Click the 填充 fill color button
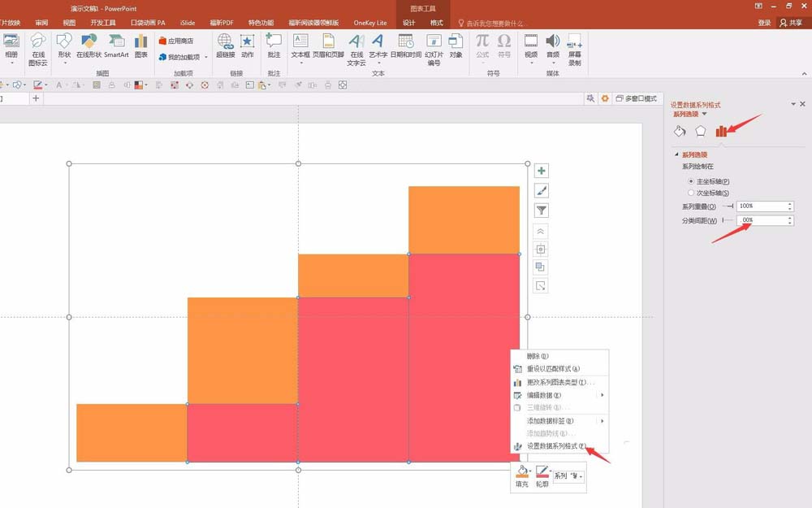The image size is (812, 508). point(521,475)
